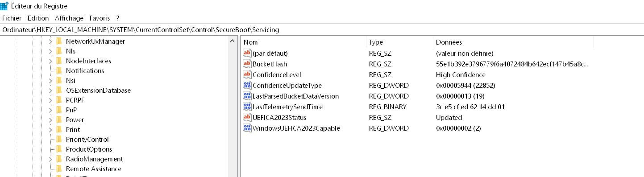Viewport: 644px width, 177px height.
Task: Expand the OSExtensionDatabase key
Action: pyautogui.click(x=50, y=91)
